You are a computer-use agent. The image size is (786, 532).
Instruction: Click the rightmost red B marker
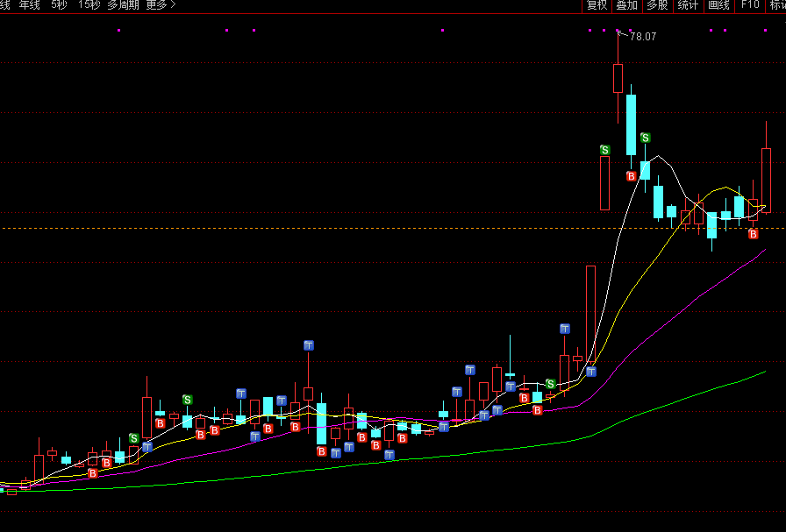point(753,234)
